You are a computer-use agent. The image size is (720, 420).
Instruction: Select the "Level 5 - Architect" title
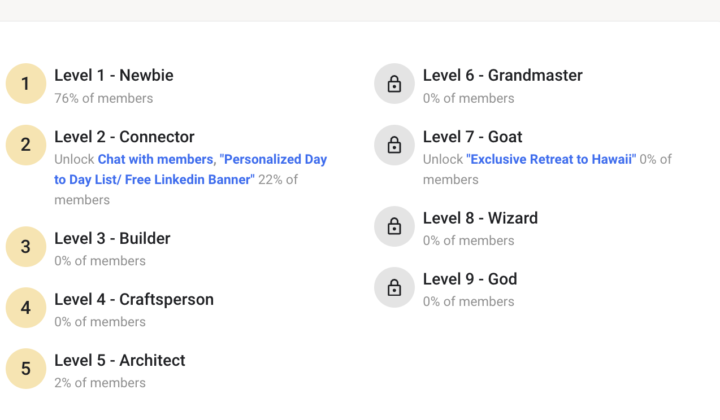click(120, 360)
